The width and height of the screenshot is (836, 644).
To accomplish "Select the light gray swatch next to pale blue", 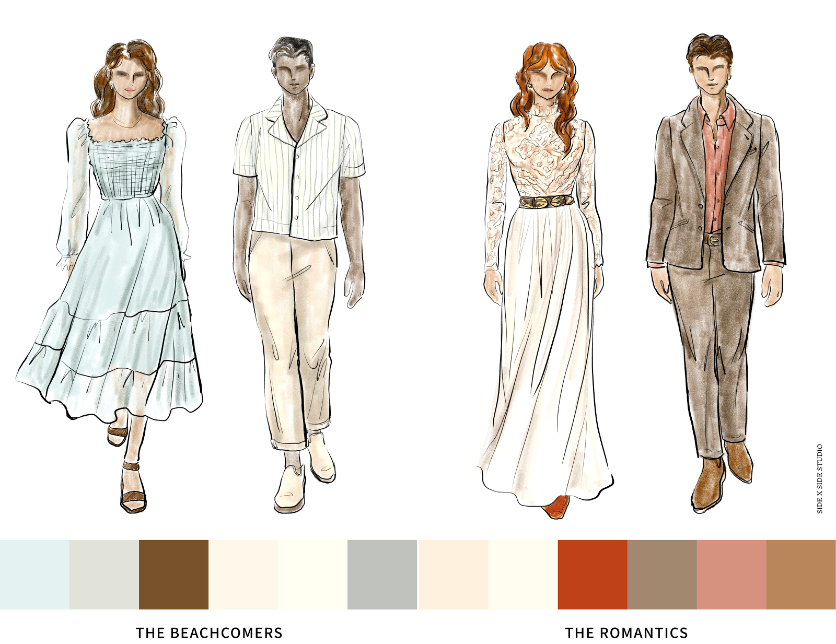I will [x=104, y=575].
